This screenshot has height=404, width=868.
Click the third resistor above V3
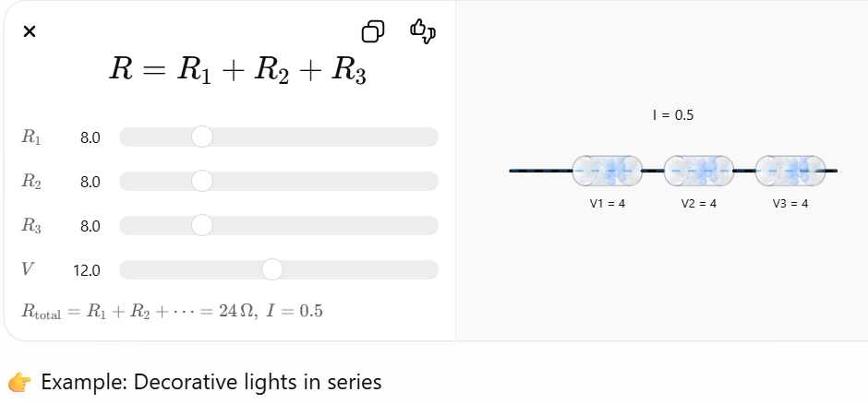(790, 171)
